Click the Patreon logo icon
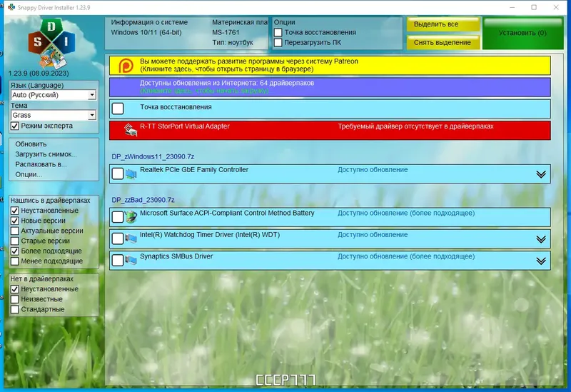Screen dimensions: 571x392 (x=126, y=66)
